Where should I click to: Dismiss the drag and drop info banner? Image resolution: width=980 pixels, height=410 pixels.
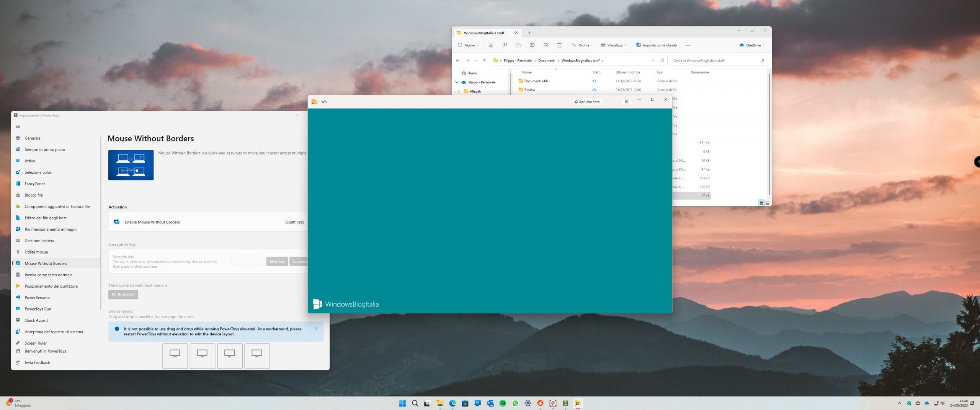[x=317, y=329]
